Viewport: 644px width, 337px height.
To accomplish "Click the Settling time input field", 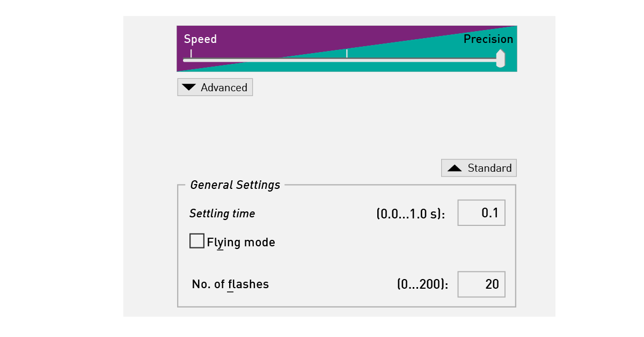I will point(481,213).
